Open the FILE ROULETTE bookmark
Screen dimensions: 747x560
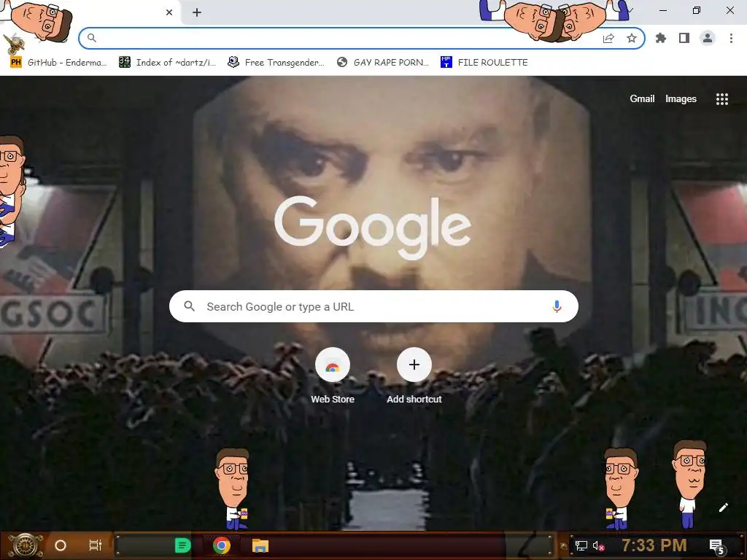[484, 63]
